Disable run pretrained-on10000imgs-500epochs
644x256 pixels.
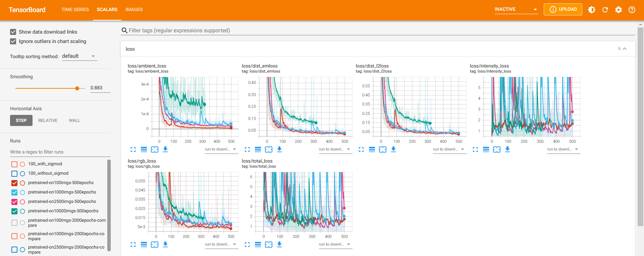14,211
